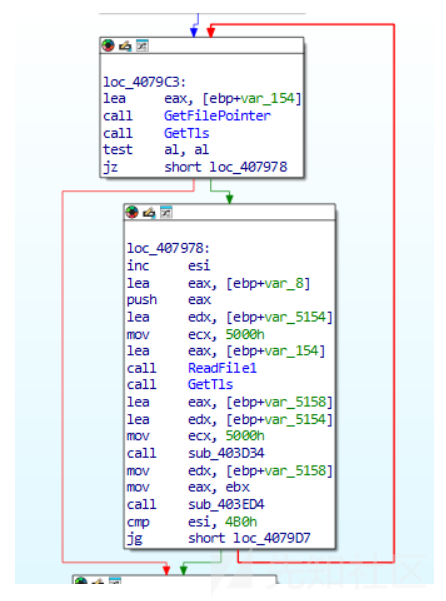446x601 pixels.
Task: Click the jump target short loc_4079D7
Action: (249, 538)
